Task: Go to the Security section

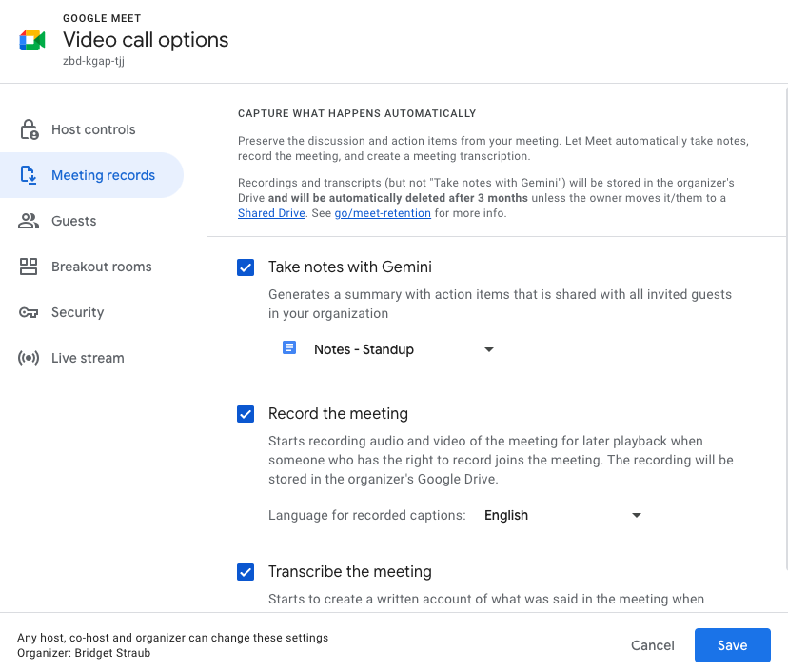Action: pos(77,312)
